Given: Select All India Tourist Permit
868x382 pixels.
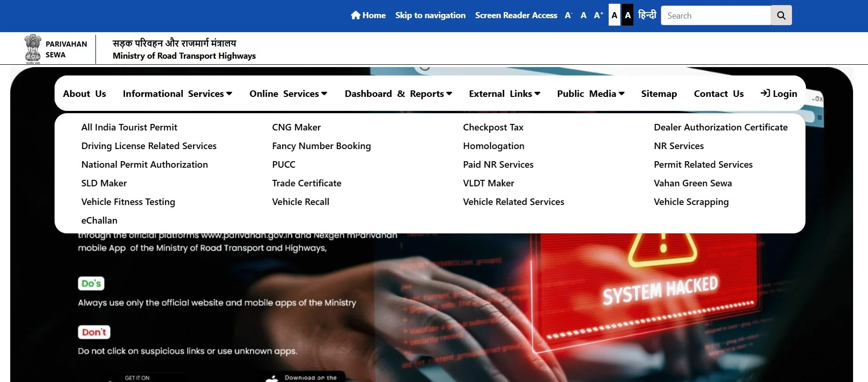Looking at the screenshot, I should tap(129, 127).
